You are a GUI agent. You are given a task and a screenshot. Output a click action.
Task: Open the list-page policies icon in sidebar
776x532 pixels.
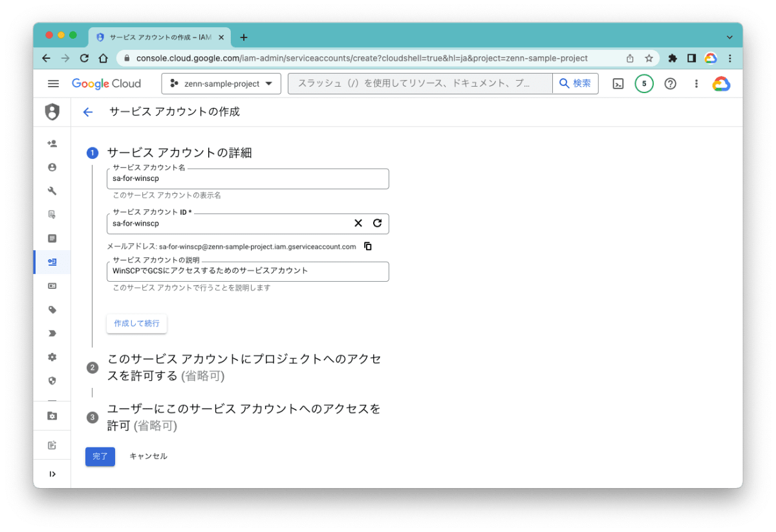52,238
